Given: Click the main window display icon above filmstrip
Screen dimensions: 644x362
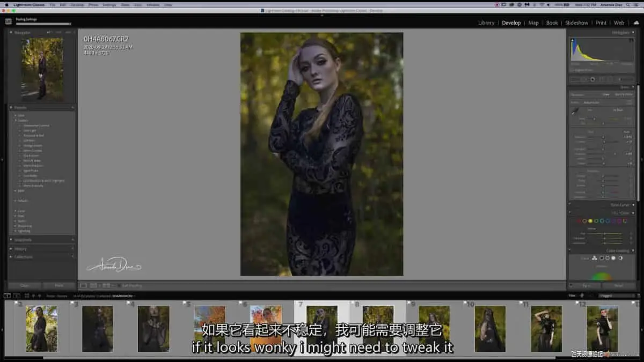Looking at the screenshot, I should pos(6,295).
